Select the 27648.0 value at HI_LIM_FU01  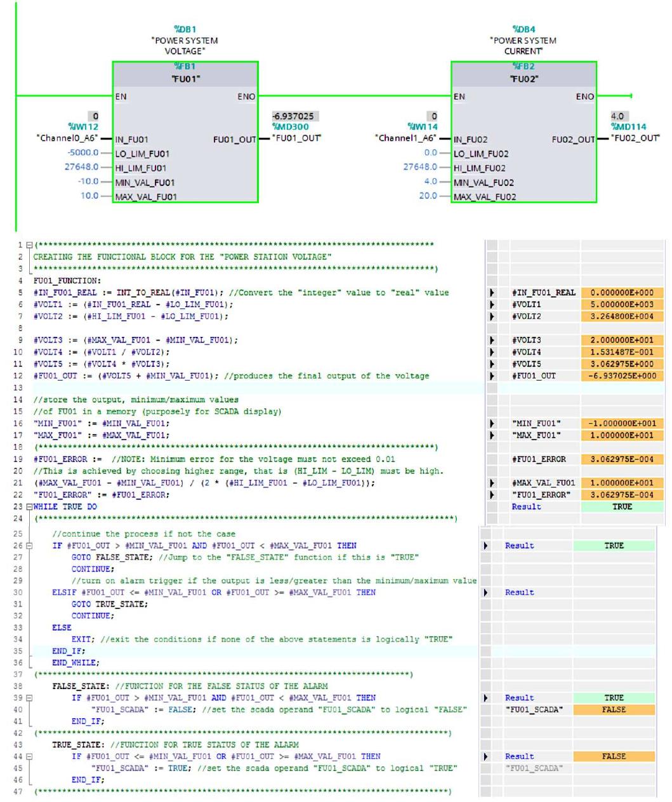click(x=81, y=167)
